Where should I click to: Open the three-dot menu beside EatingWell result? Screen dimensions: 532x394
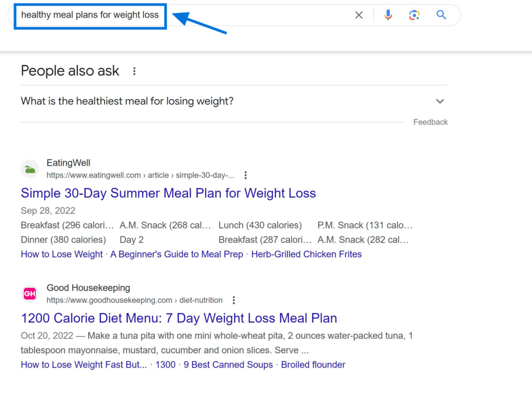(x=245, y=175)
